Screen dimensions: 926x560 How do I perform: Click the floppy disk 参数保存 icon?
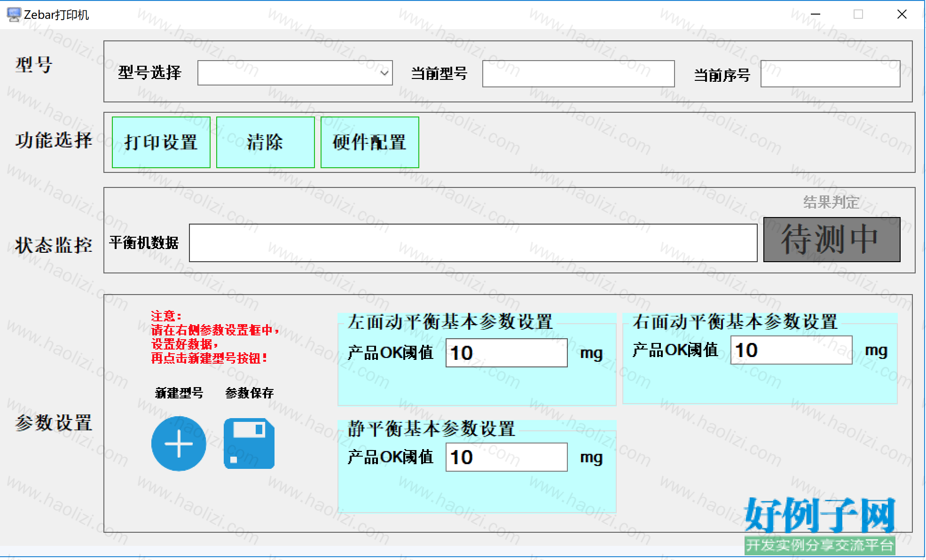(x=249, y=443)
